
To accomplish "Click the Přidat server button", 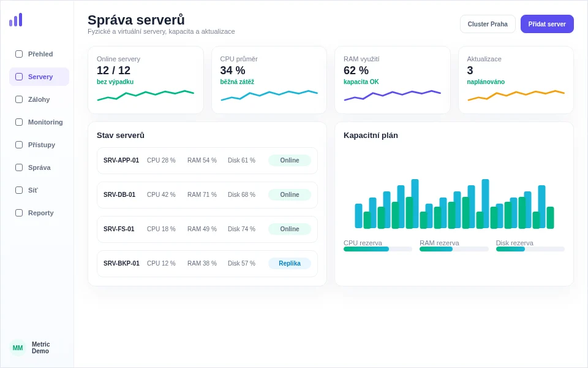I will 547,24.
